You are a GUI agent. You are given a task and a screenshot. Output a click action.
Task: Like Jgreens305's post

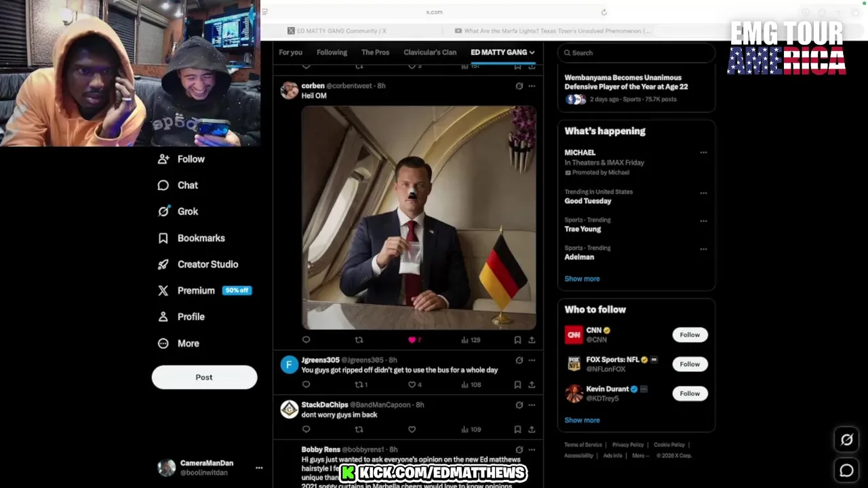pos(412,384)
